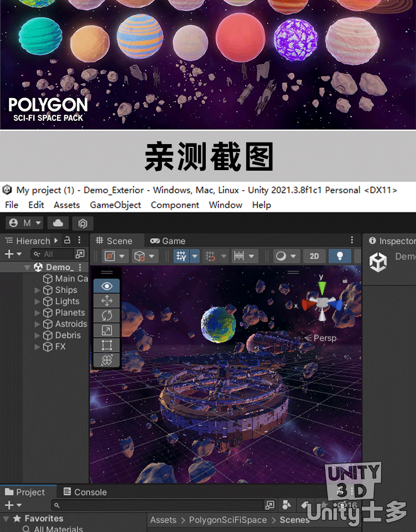
Task: Open the pivot mode dropdown arrow
Action: coord(122,256)
